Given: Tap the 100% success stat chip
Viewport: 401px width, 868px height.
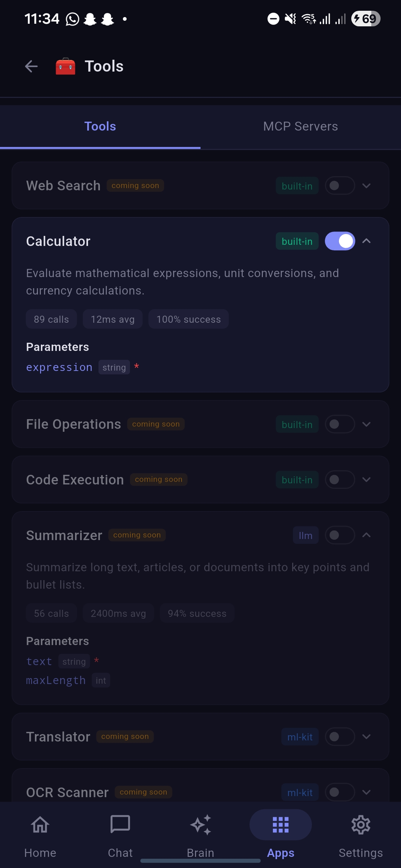Looking at the screenshot, I should 188,319.
